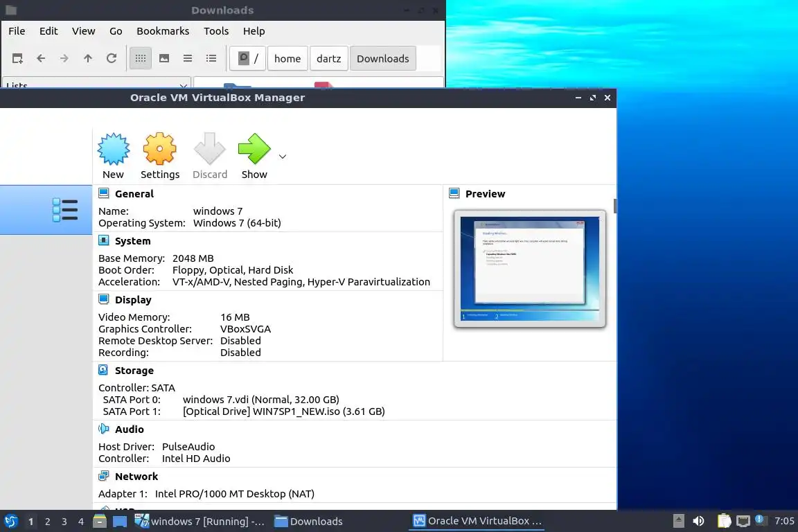This screenshot has width=798, height=532.
Task: Open the VM Settings gear icon
Action: coord(160,149)
